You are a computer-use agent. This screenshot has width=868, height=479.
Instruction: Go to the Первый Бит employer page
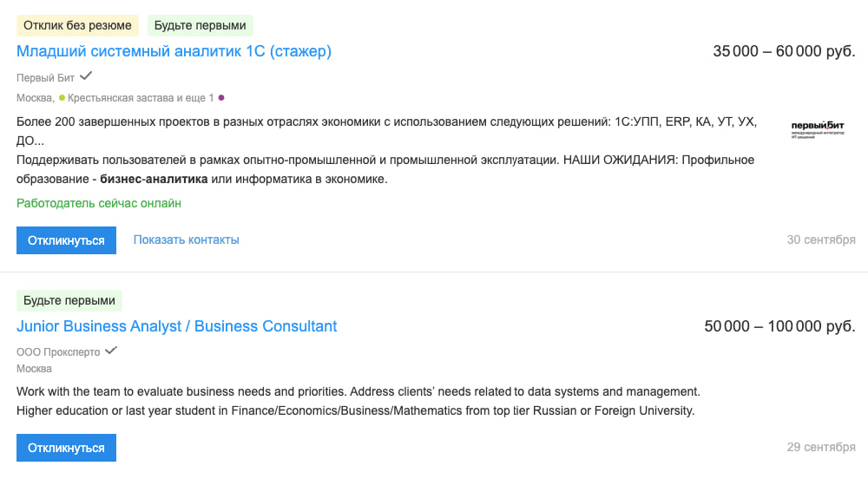(x=45, y=77)
